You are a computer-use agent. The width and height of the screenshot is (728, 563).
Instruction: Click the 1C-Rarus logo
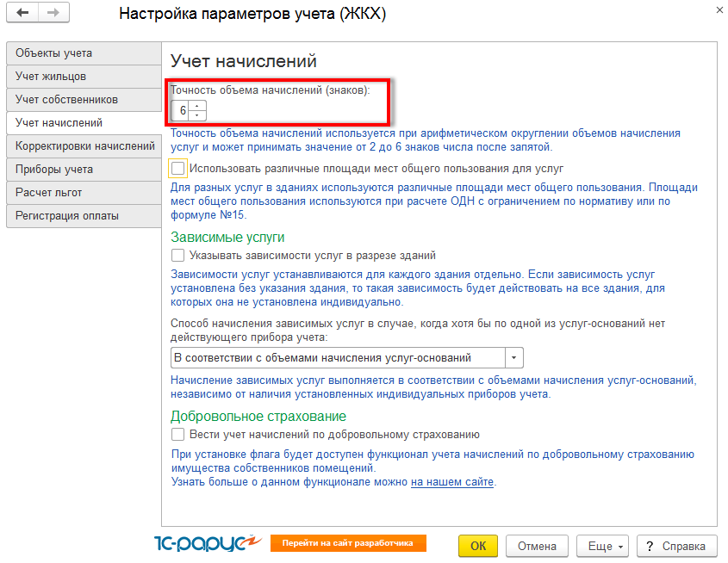[205, 543]
